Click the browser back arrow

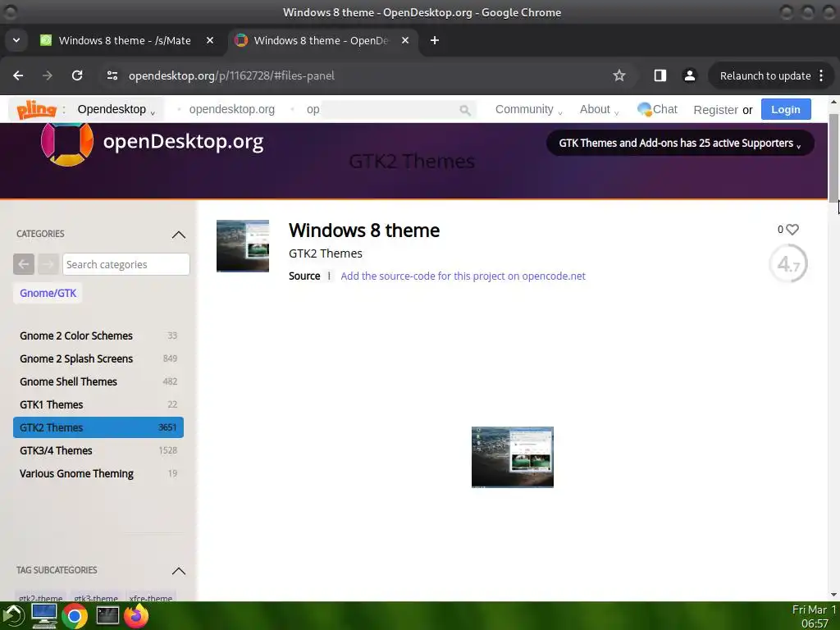pyautogui.click(x=18, y=75)
